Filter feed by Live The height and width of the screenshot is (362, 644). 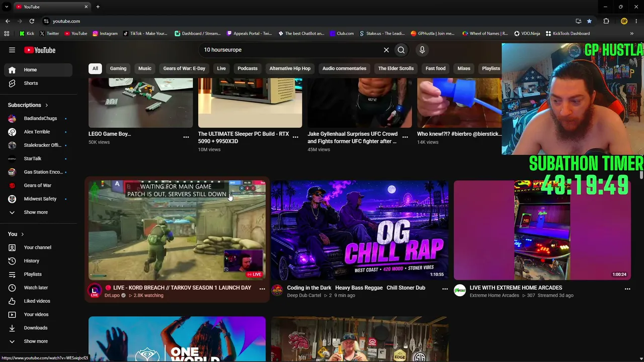pos(221,68)
